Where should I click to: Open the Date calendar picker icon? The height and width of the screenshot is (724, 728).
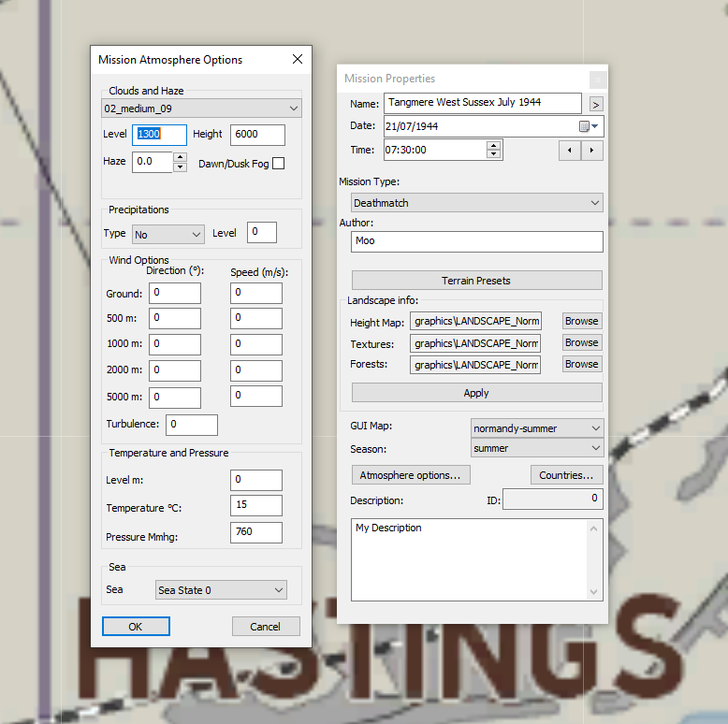click(583, 126)
